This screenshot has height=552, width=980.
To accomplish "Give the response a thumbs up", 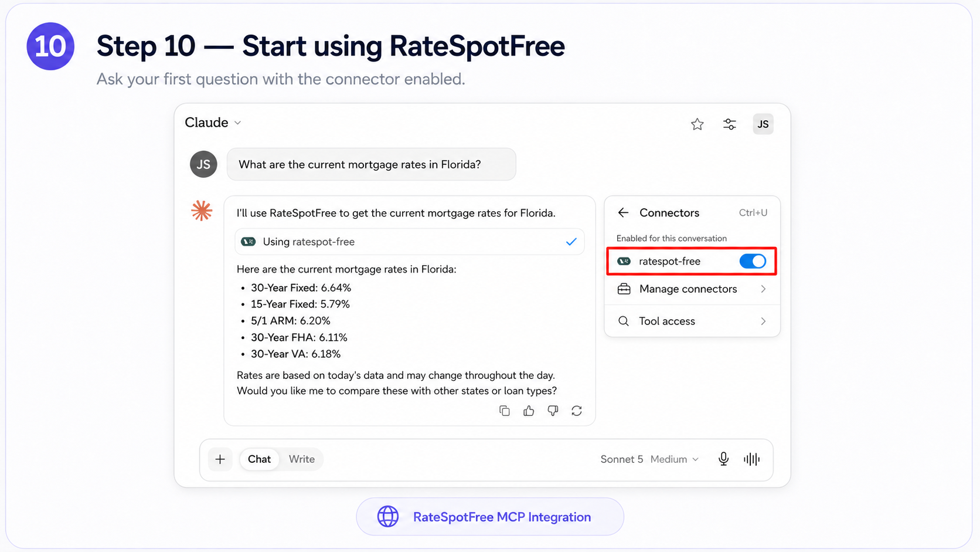I will pos(529,411).
